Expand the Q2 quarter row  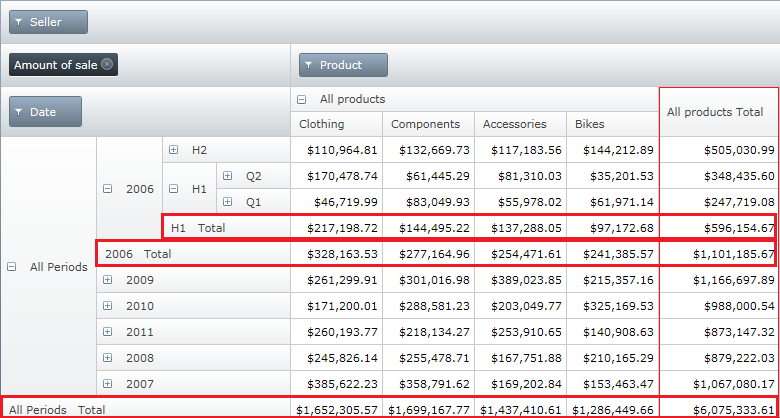228,176
